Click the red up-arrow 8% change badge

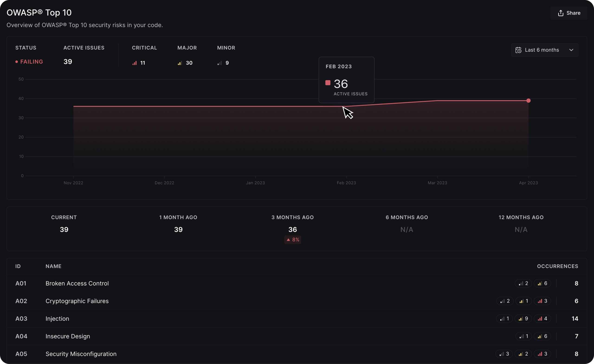292,240
